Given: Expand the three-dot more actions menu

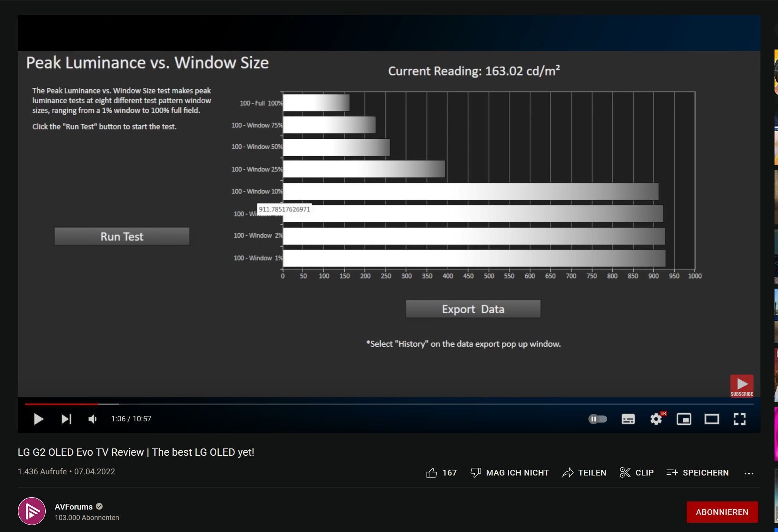Looking at the screenshot, I should pyautogui.click(x=749, y=473).
